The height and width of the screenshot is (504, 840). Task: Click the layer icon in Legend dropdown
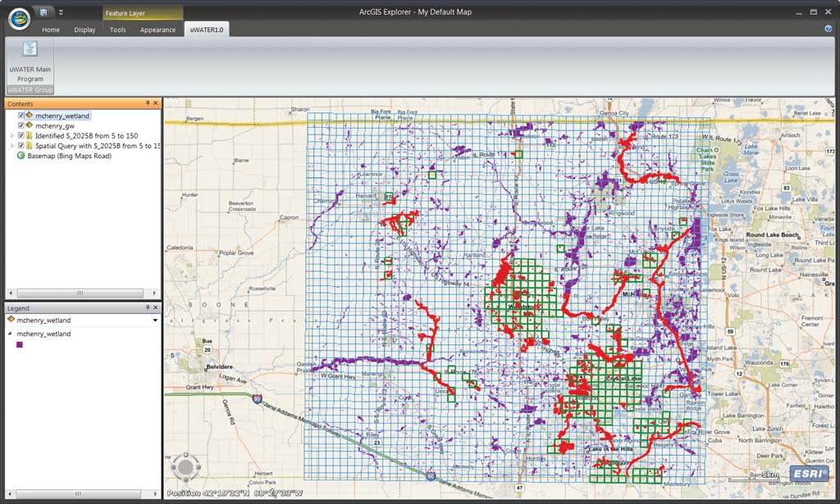11,320
